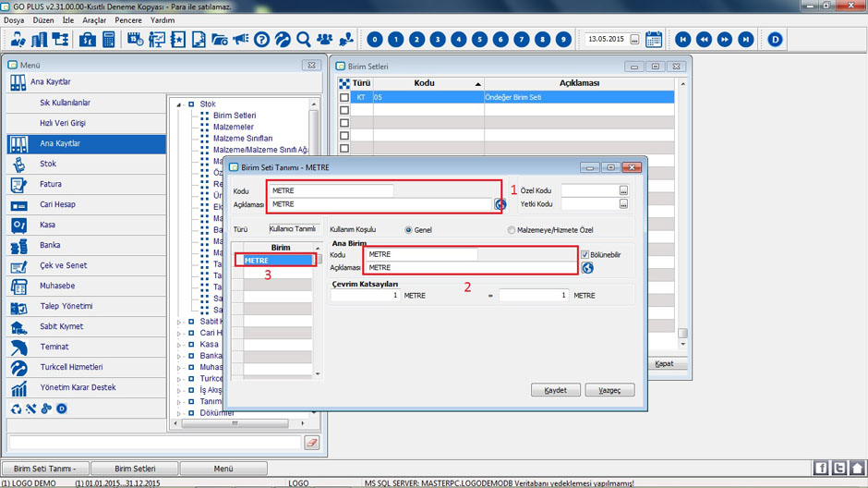Select Malzemeye/Hizmete Özel radio button
The height and width of the screenshot is (488, 868).
[511, 230]
